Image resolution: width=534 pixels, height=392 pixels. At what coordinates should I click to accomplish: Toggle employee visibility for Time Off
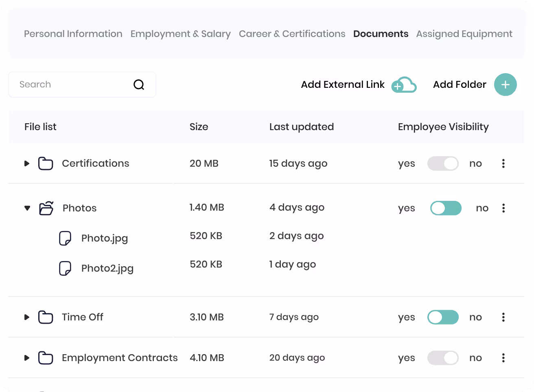tap(443, 317)
